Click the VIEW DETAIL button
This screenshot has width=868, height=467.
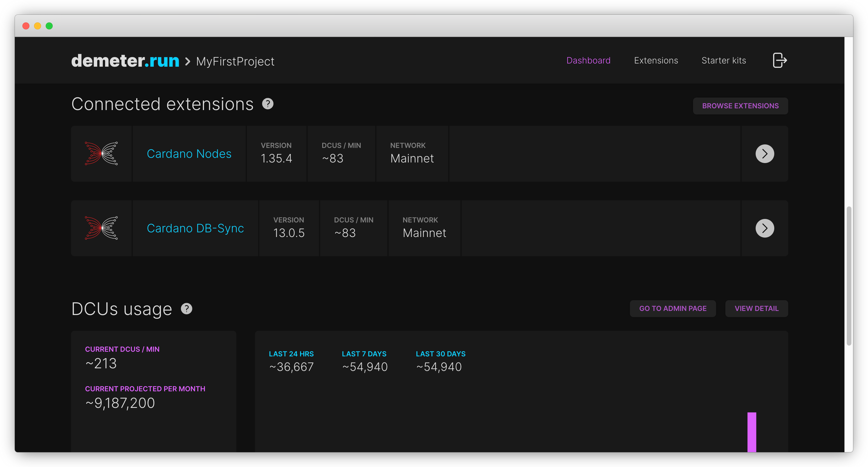pos(757,308)
